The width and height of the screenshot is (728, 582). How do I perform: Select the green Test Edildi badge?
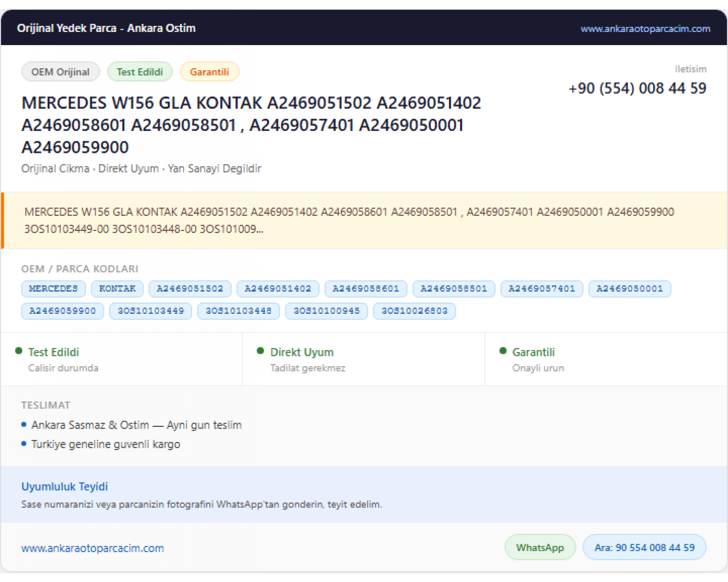click(140, 72)
